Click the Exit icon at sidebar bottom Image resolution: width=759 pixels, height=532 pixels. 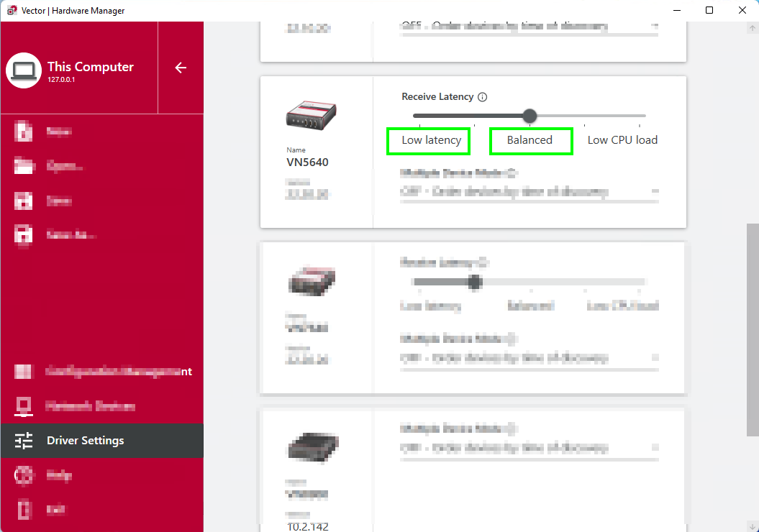[x=24, y=509]
